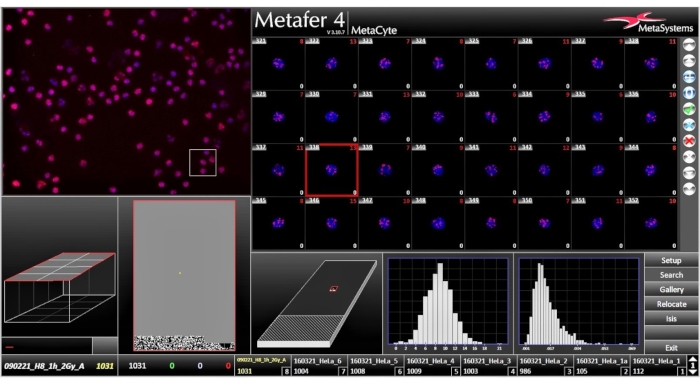Viewport: 700px width, 384px height.
Task: Switch to slide 160321_HeLa_4
Action: pos(433,366)
